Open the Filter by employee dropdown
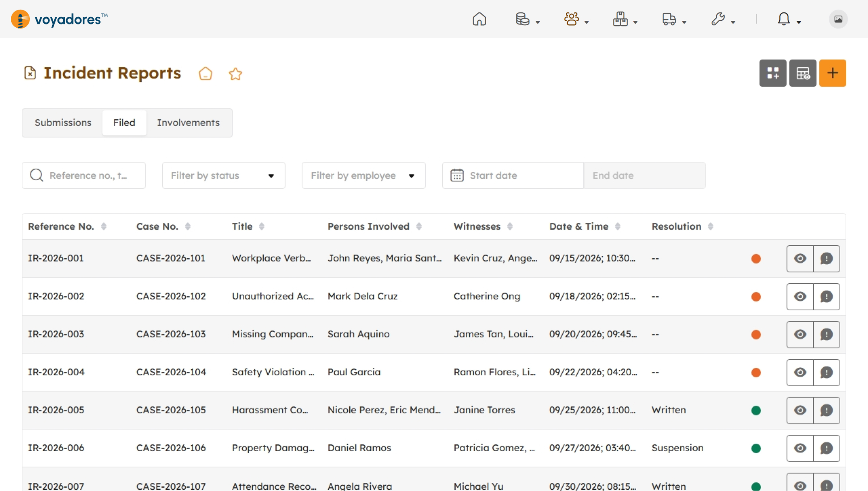The width and height of the screenshot is (868, 491). tap(363, 175)
